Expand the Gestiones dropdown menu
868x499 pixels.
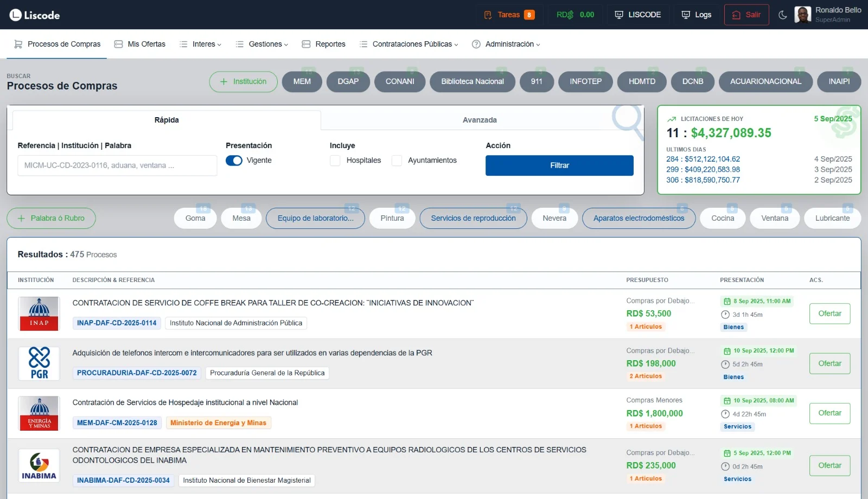[262, 44]
